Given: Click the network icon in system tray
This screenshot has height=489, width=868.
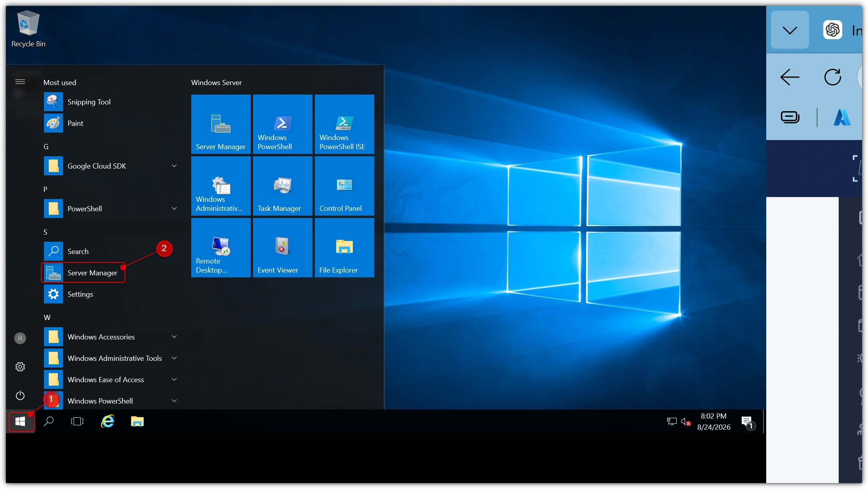Looking at the screenshot, I should tap(672, 422).
